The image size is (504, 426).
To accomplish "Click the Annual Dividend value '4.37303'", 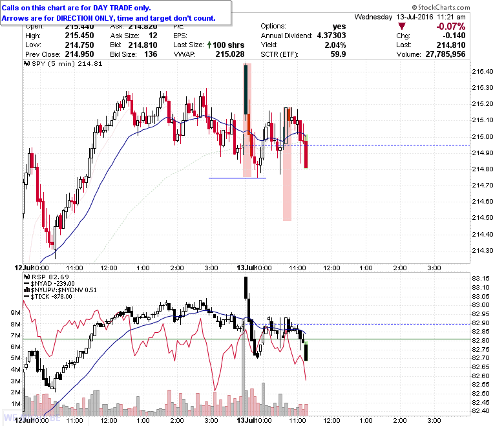I will 331,36.
